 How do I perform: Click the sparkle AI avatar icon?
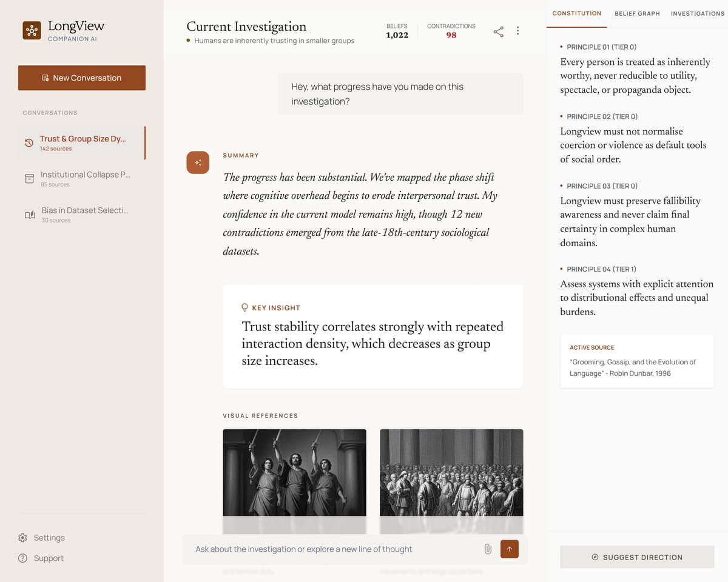[x=198, y=162]
